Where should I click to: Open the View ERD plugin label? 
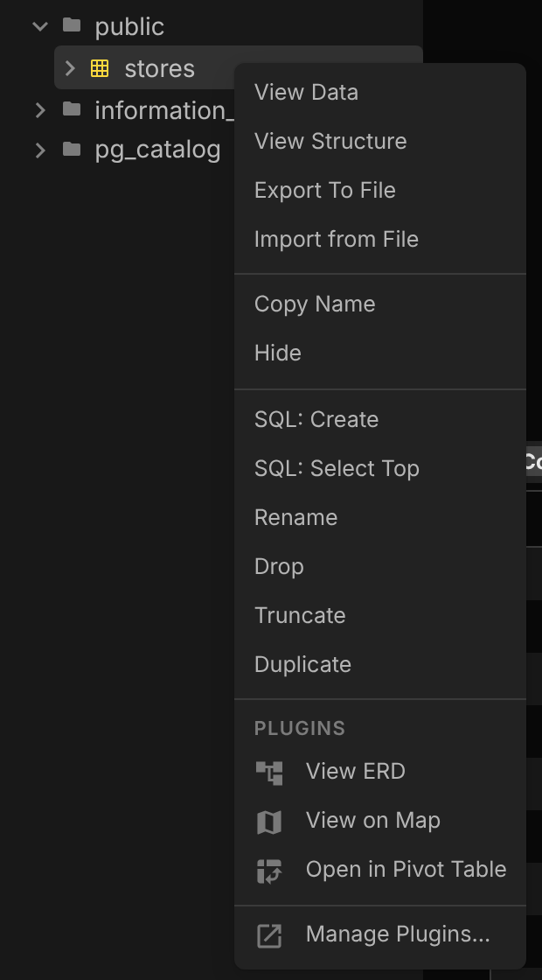[355, 771]
